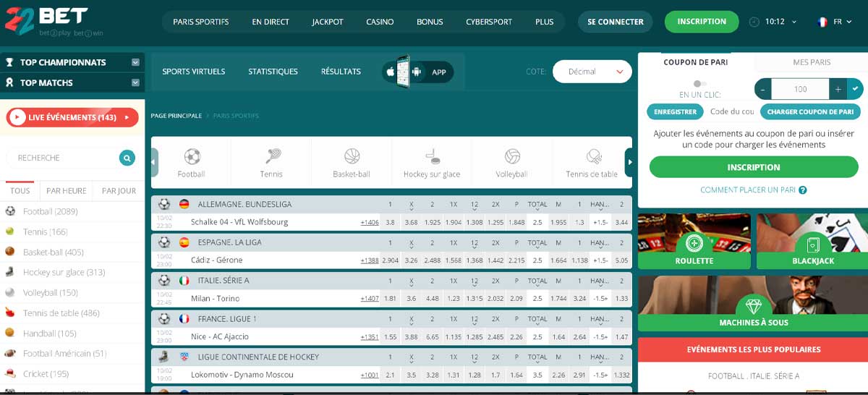This screenshot has width=868, height=395.
Task: Go to Page Principale breadcrumb
Action: (x=176, y=116)
